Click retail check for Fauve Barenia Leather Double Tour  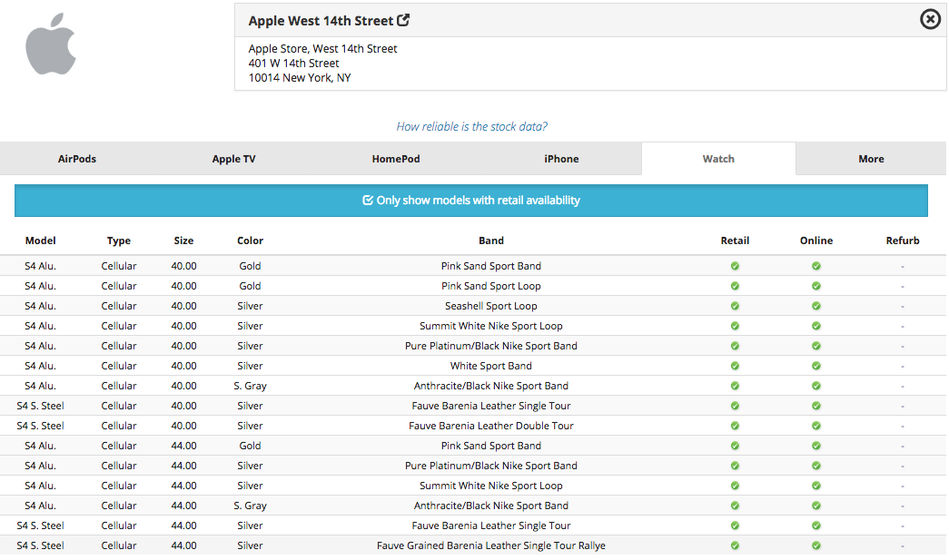735,426
